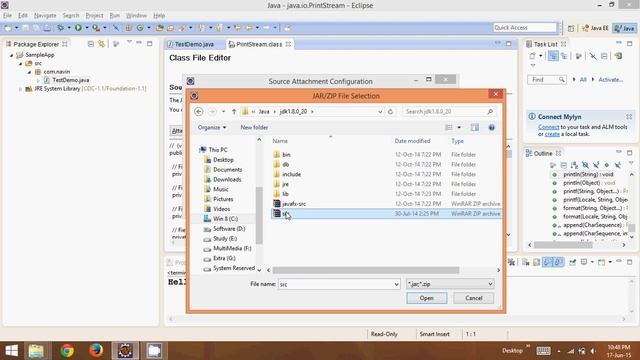Viewport: 640px width, 360px height.
Task: Open the File menu
Action: pos(7,16)
